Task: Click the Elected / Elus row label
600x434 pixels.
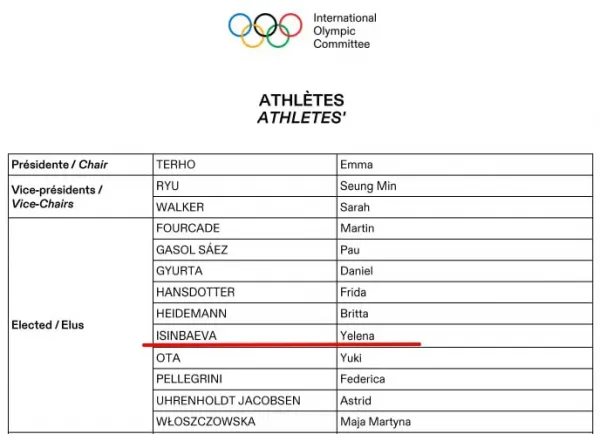Action: click(49, 325)
